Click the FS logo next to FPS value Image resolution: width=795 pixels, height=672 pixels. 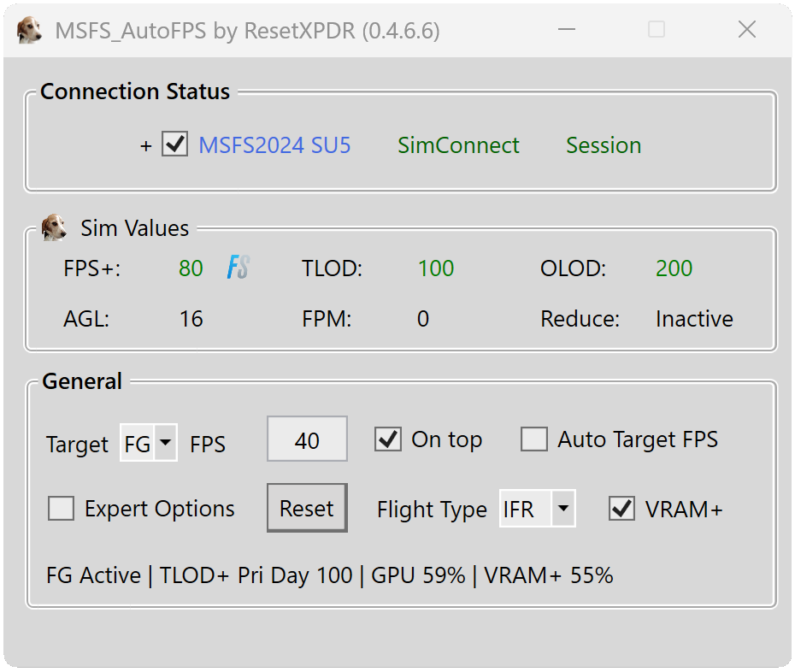click(x=238, y=268)
